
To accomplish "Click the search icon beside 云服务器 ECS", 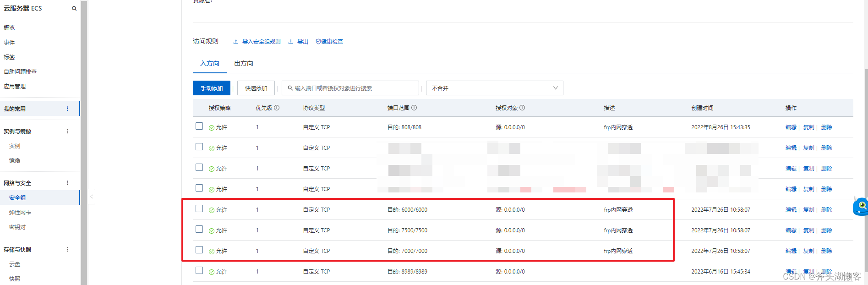I will [x=74, y=8].
